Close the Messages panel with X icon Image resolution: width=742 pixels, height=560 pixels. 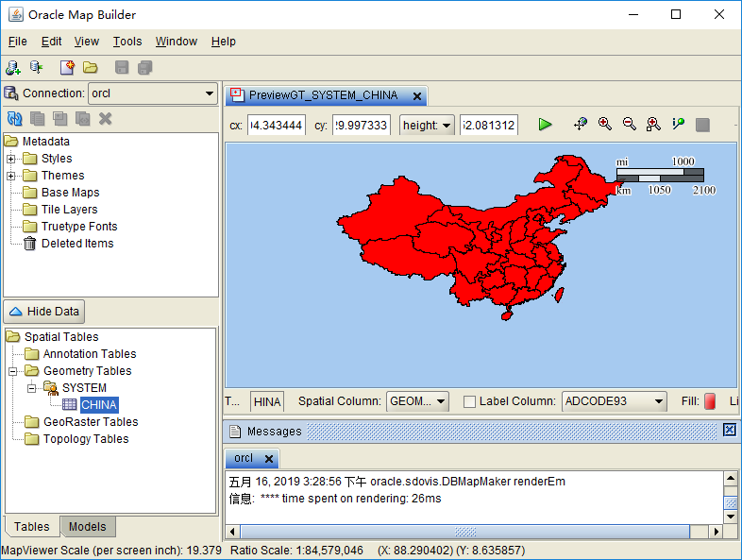pyautogui.click(x=729, y=430)
